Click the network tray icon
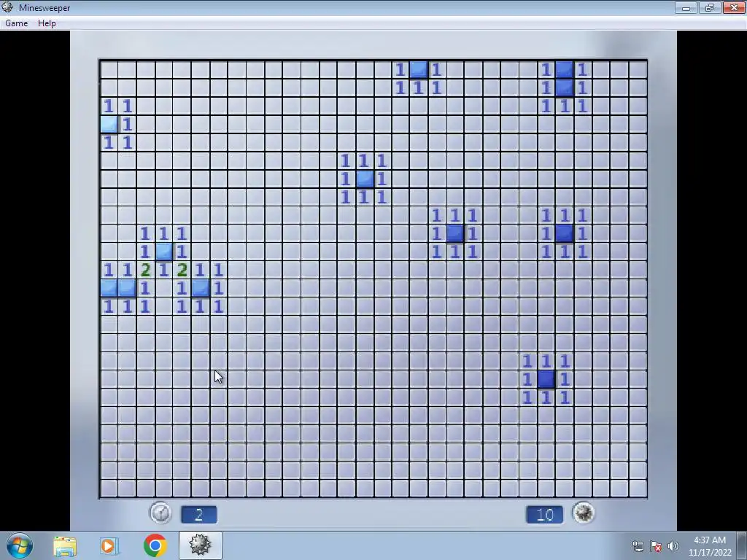Image resolution: width=747 pixels, height=560 pixels. (x=638, y=546)
